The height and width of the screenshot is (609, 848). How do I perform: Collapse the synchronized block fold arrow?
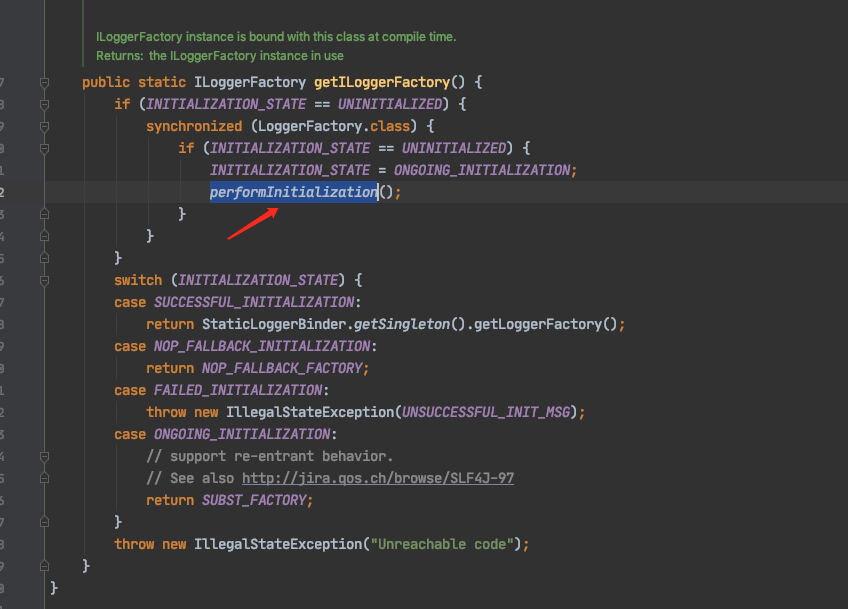43,126
